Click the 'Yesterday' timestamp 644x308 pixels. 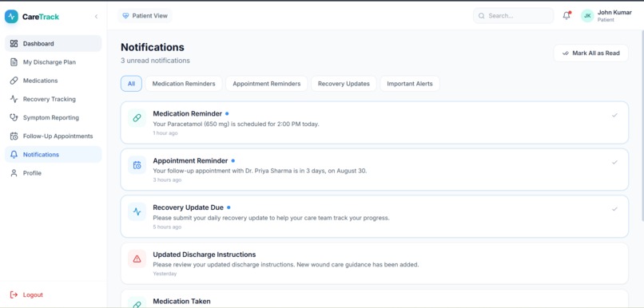coord(165,274)
